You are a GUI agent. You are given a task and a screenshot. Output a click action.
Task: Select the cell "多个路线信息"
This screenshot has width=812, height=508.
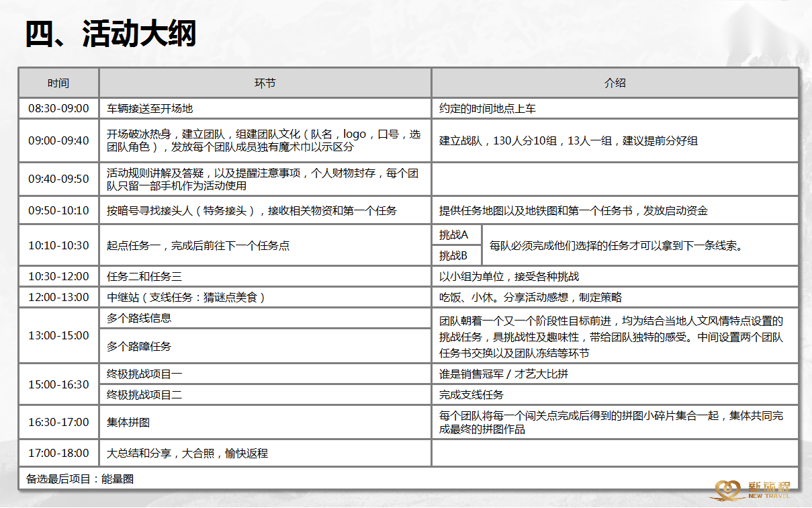point(265,319)
